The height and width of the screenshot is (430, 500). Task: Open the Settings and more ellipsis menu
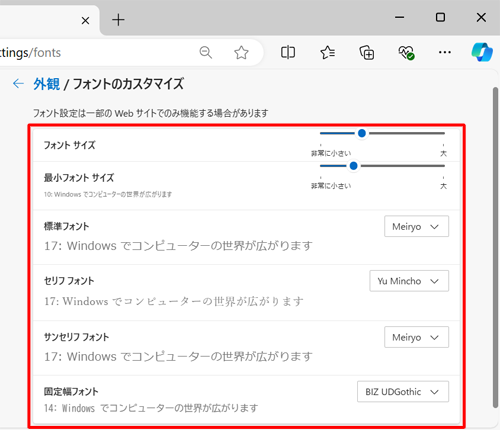coord(445,52)
